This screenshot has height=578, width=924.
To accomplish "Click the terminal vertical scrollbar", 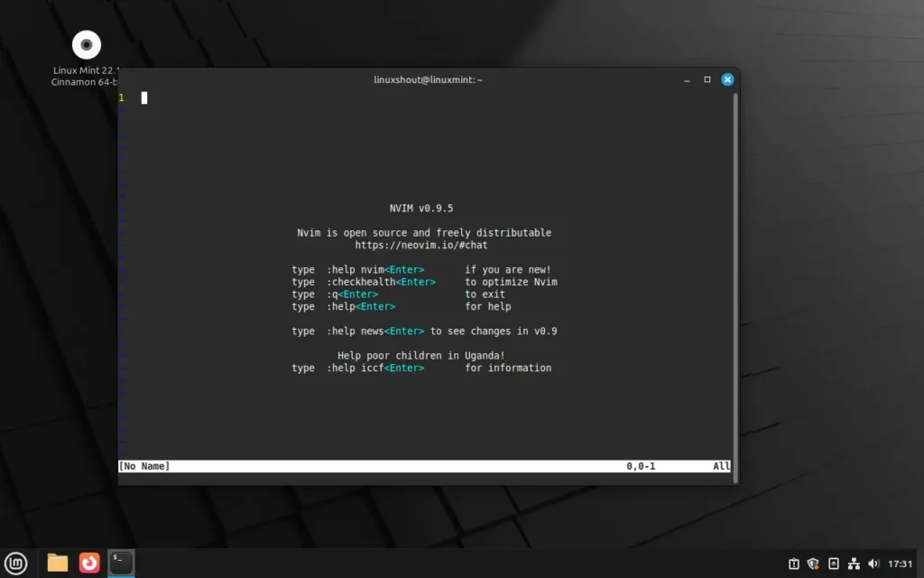I will pos(735,288).
